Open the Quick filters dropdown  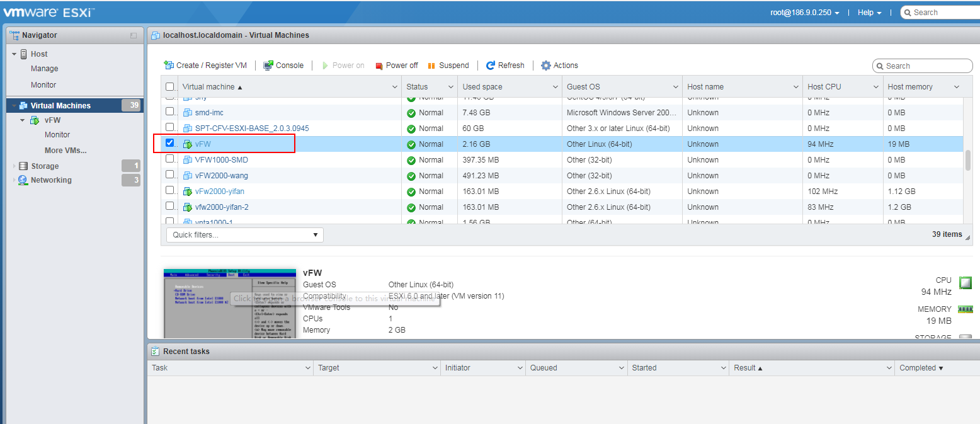(x=245, y=235)
